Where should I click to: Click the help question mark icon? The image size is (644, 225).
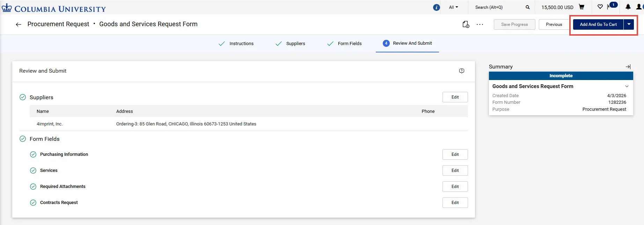click(x=462, y=71)
